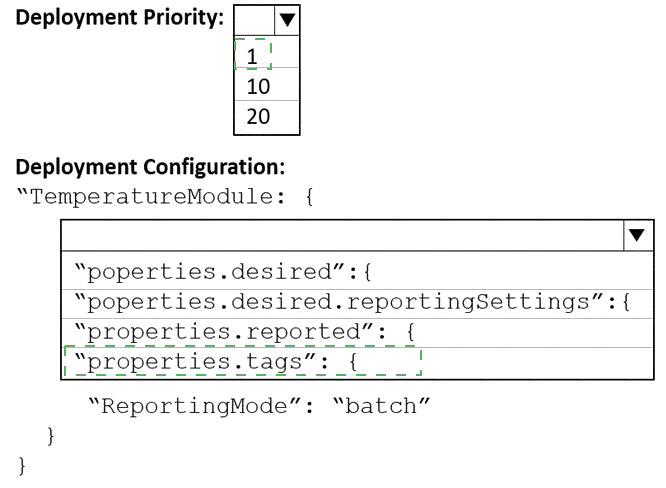Click the opening brace after TemperatureModule
Image resolution: width=666 pixels, height=488 pixels.
point(310,197)
